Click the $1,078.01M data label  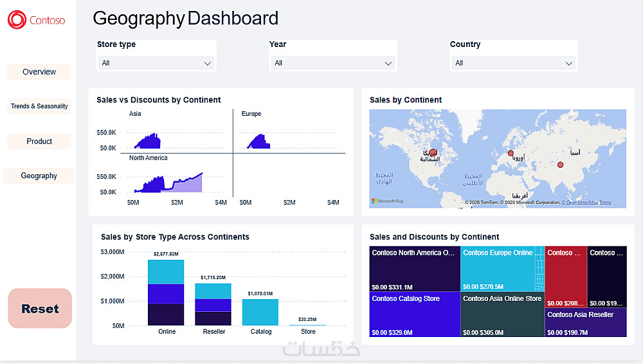[x=260, y=293]
